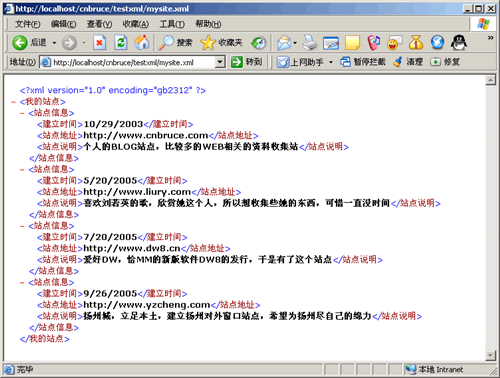Click the page icon in the address bar

(x=45, y=62)
